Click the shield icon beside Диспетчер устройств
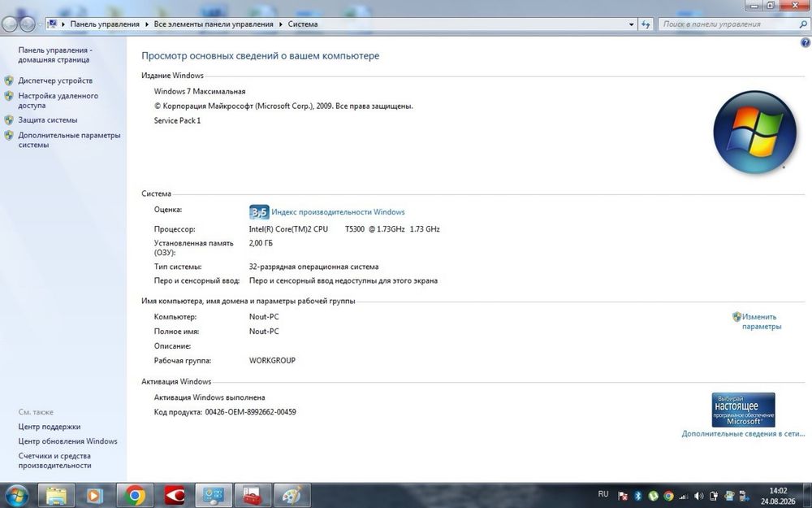Viewport: 812px width, 508px height. [x=9, y=80]
